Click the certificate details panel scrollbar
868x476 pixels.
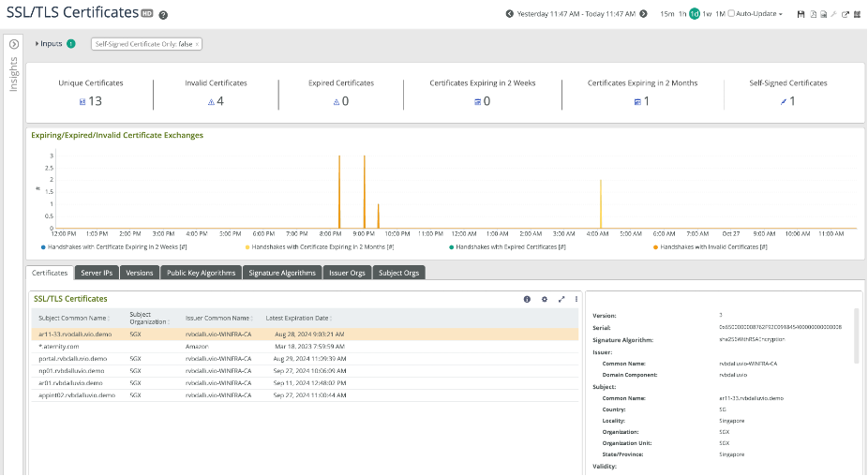pyautogui.click(x=857, y=335)
